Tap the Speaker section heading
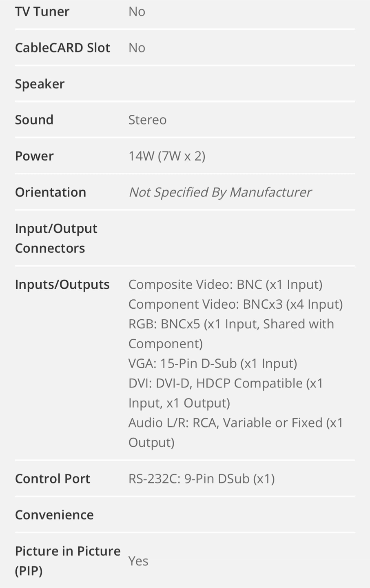 (x=40, y=84)
